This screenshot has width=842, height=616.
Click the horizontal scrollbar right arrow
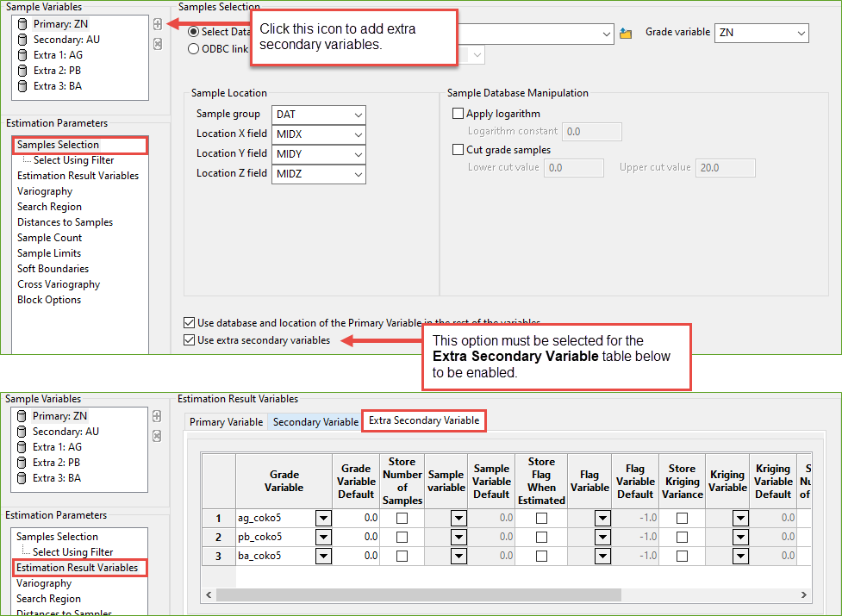(803, 595)
